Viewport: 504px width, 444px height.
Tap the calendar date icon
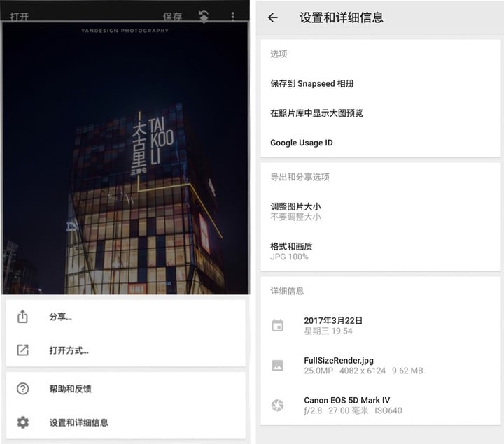(x=277, y=325)
